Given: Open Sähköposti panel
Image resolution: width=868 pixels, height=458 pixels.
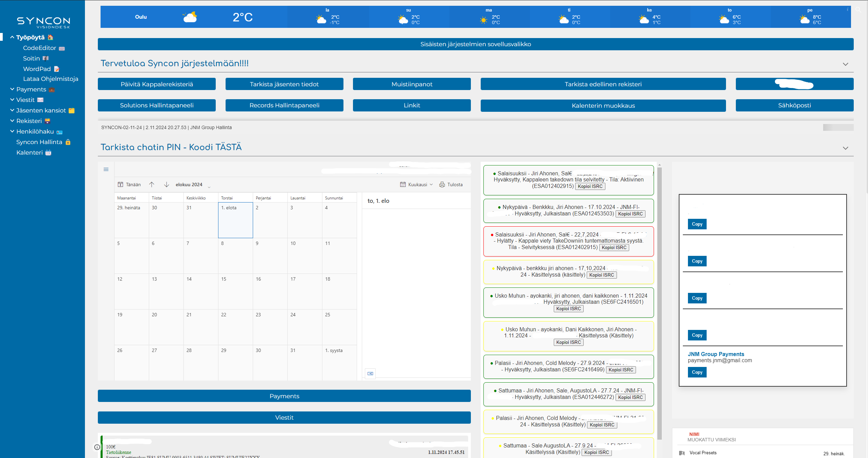Looking at the screenshot, I should [x=795, y=105].
